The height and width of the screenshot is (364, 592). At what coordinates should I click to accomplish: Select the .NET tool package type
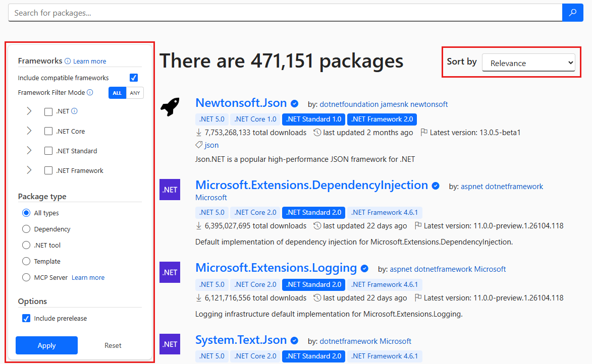click(x=26, y=245)
